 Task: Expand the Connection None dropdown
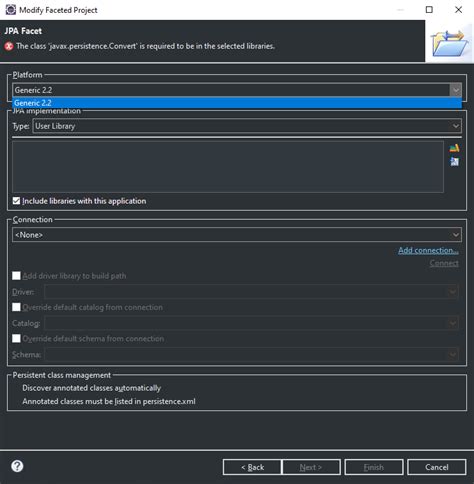pos(237,235)
